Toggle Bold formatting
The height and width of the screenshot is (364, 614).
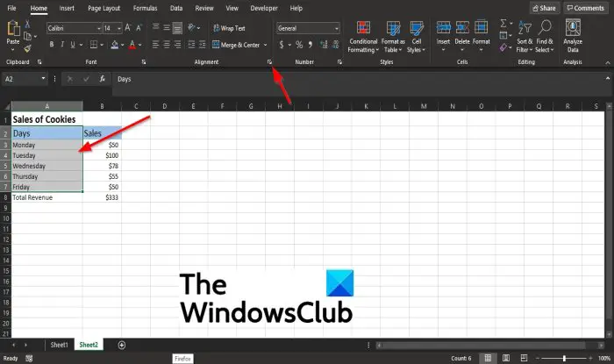52,45
